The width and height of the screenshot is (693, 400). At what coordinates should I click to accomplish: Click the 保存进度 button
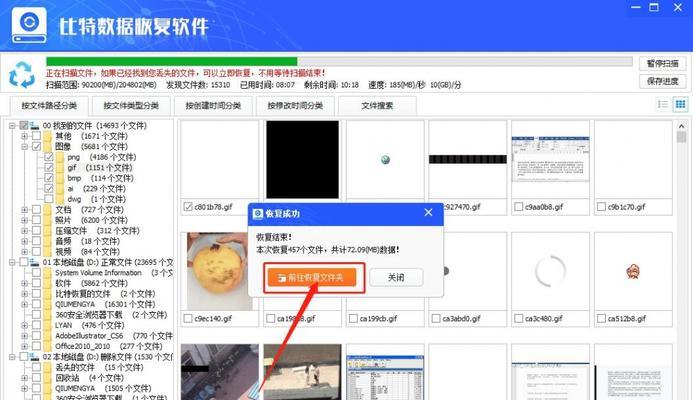(x=663, y=81)
